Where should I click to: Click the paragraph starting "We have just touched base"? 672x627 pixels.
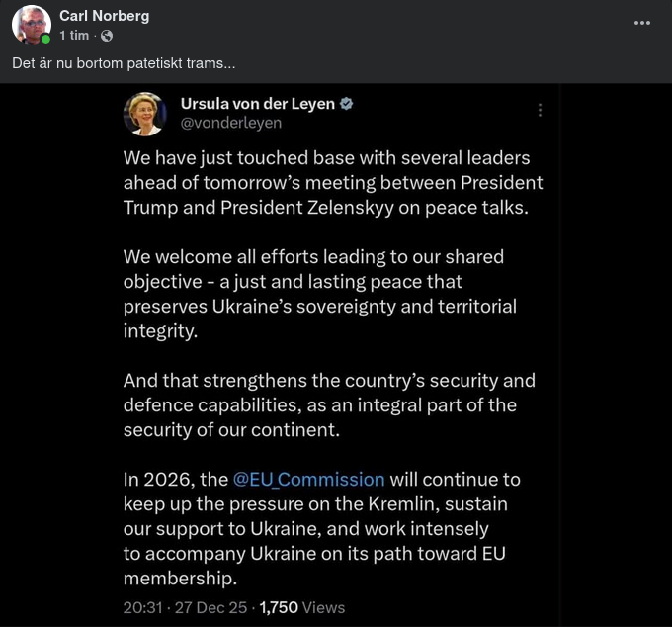[332, 182]
